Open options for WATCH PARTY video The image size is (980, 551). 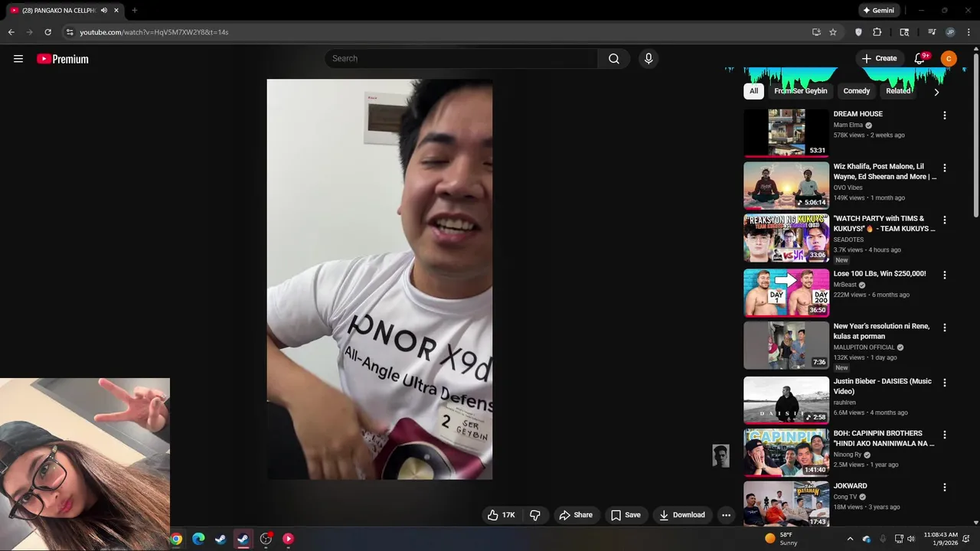pyautogui.click(x=944, y=220)
